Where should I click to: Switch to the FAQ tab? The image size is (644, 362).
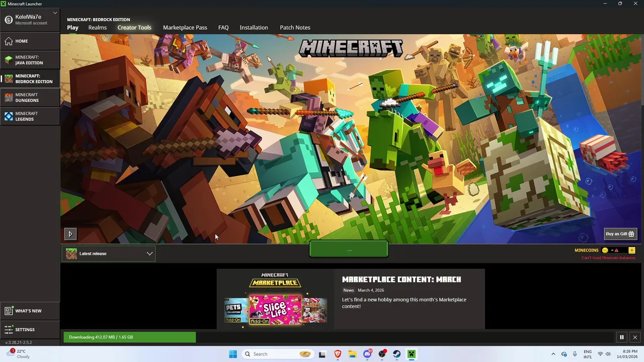(x=223, y=28)
